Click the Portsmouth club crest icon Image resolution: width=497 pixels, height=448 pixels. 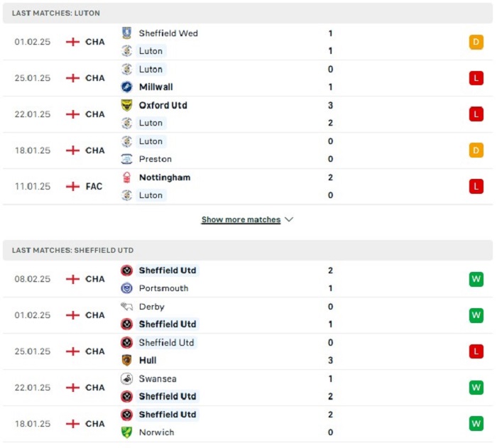point(127,288)
